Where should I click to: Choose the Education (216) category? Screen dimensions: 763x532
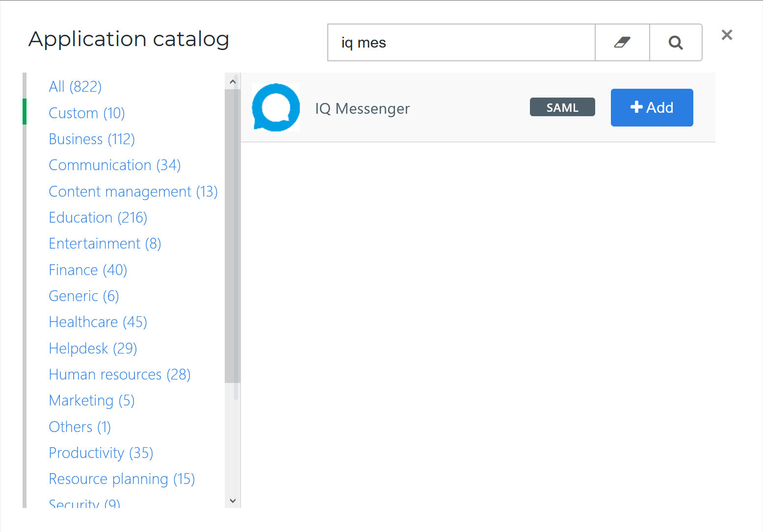98,218
